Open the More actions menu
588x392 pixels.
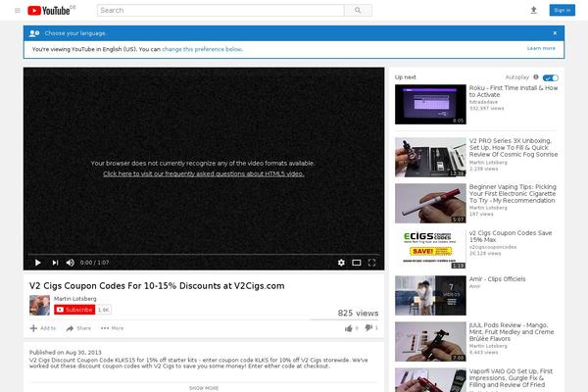tap(112, 328)
